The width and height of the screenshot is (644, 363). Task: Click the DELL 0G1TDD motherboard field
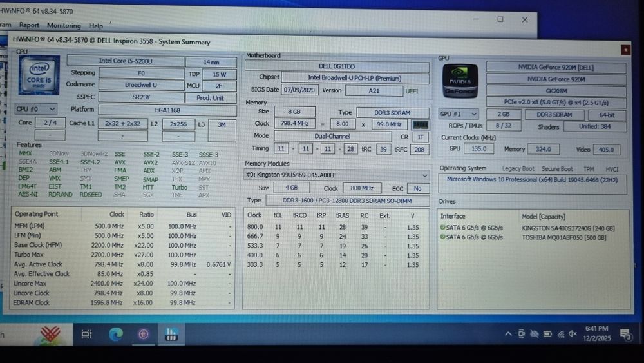(x=337, y=66)
